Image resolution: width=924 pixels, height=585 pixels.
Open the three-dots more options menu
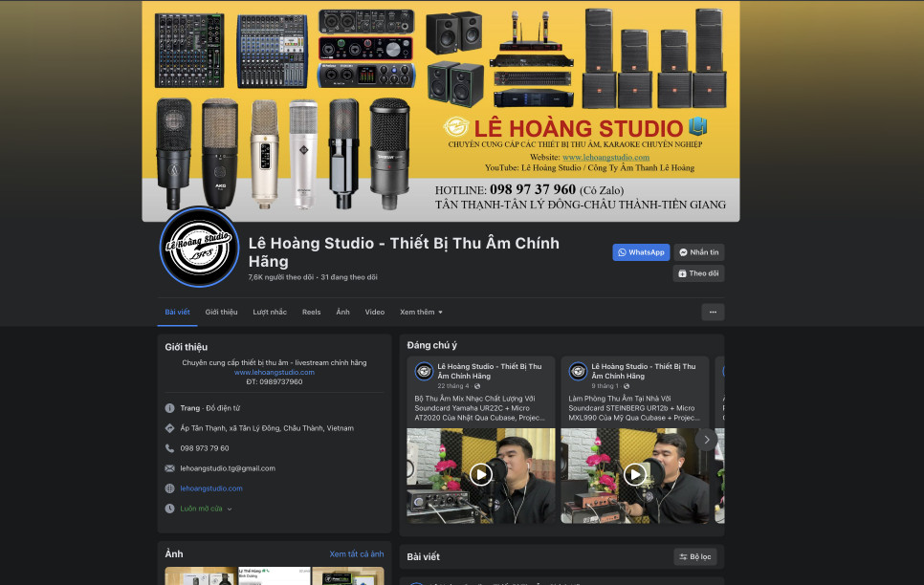pyautogui.click(x=713, y=313)
